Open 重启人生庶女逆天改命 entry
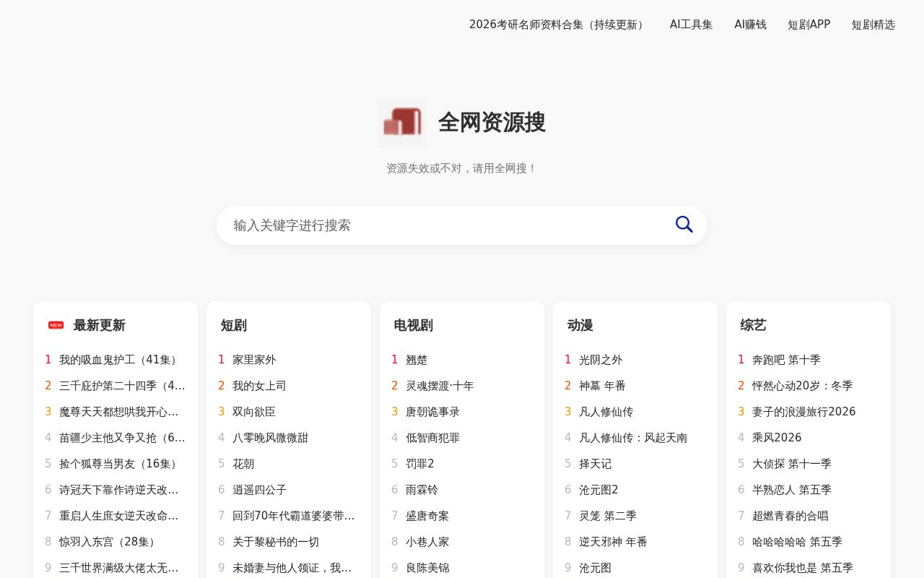Image resolution: width=924 pixels, height=578 pixels. click(x=119, y=516)
